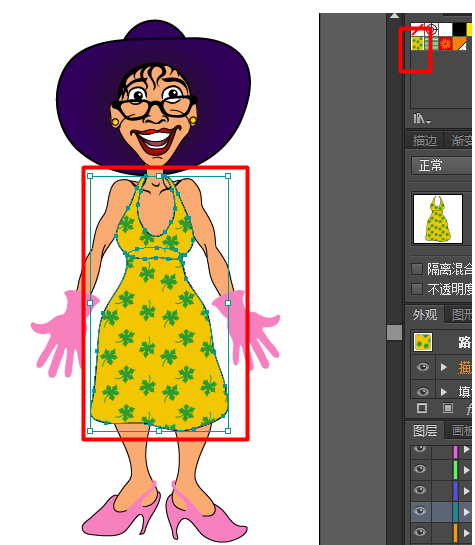Click the Add New Stroke icon
Image resolution: width=475 pixels, height=545 pixels.
click(x=422, y=408)
